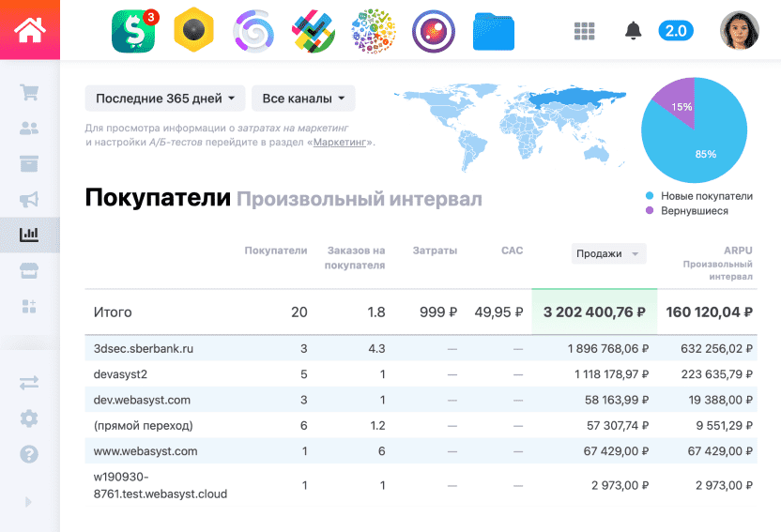Click the world map chart
The width and height of the screenshot is (781, 532).
pyautogui.click(x=510, y=127)
